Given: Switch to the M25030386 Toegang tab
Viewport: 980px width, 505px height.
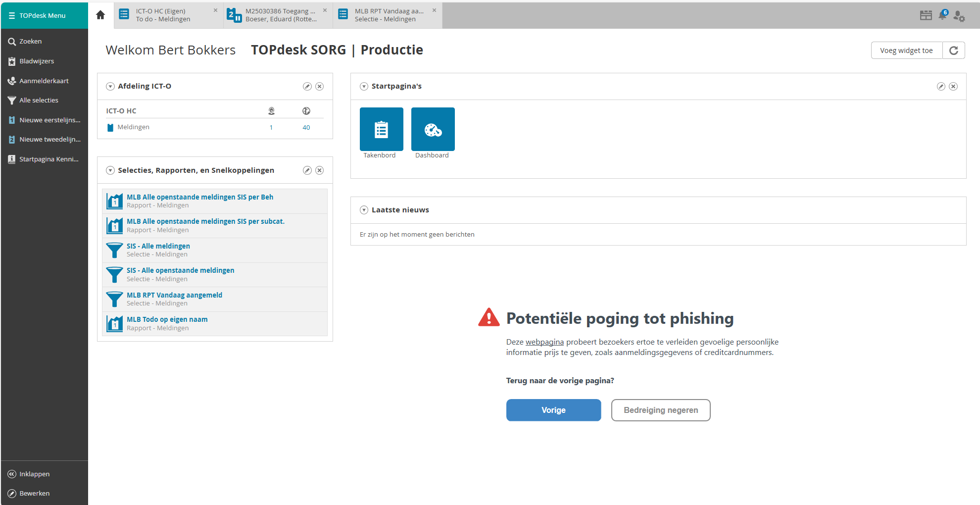Looking at the screenshot, I should click(278, 15).
